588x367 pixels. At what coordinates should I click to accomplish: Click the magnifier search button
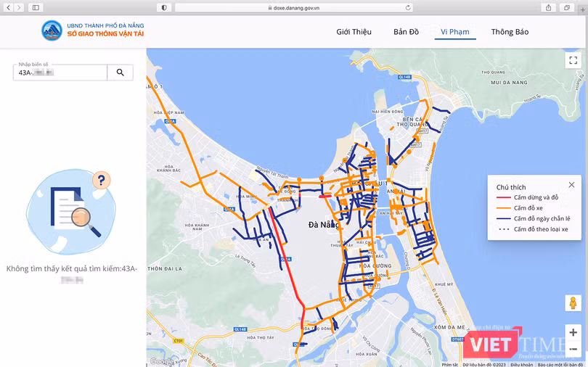[x=120, y=73]
